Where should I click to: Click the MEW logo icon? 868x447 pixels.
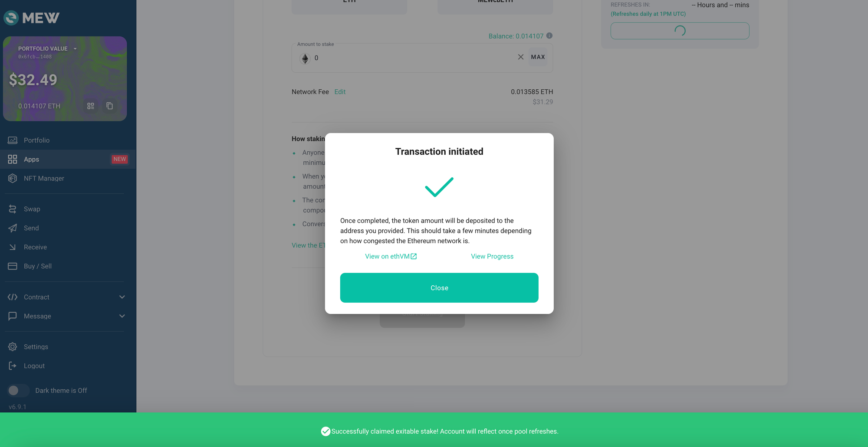[11, 18]
